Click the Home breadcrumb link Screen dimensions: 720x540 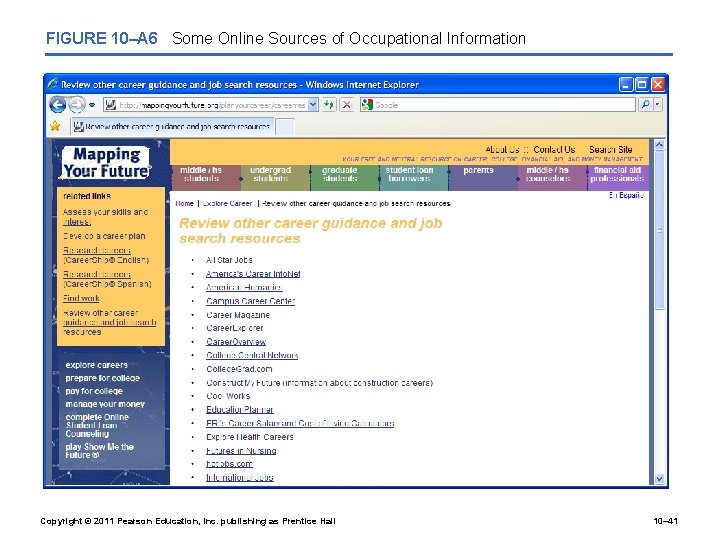click(185, 203)
